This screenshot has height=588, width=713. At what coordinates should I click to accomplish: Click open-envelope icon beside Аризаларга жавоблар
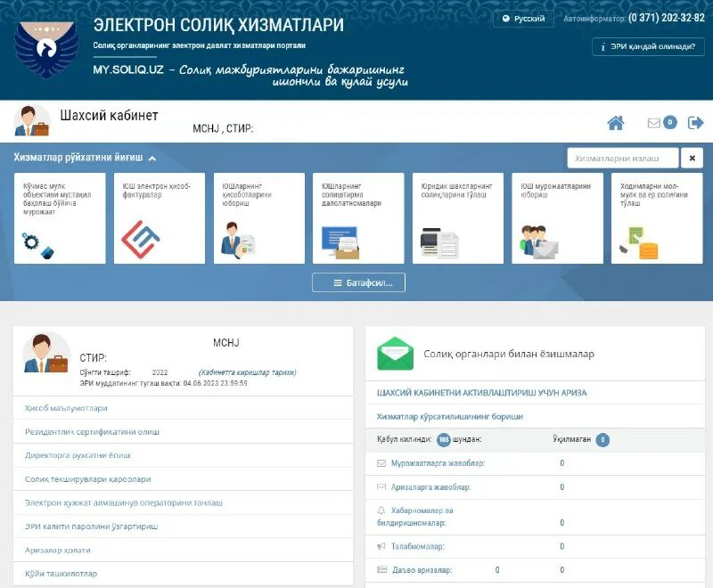381,487
